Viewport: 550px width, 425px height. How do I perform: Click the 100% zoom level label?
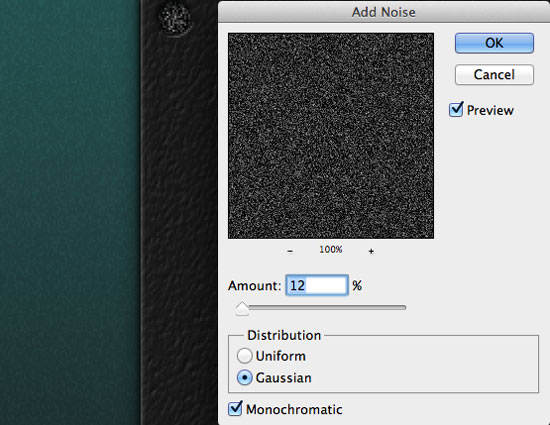331,250
